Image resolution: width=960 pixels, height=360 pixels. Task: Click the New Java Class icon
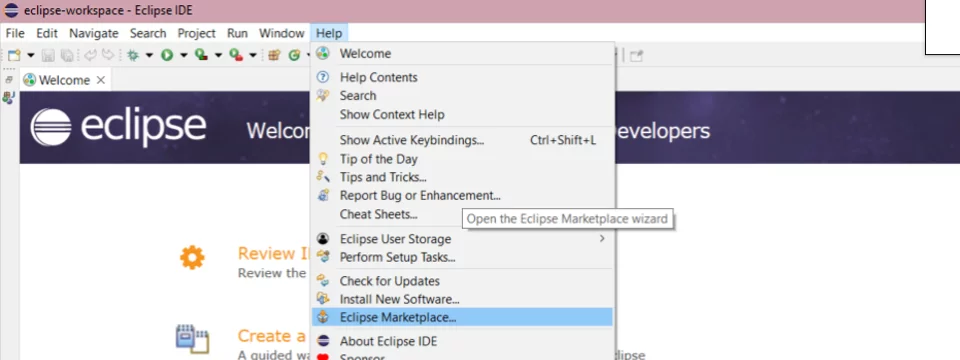click(x=294, y=56)
